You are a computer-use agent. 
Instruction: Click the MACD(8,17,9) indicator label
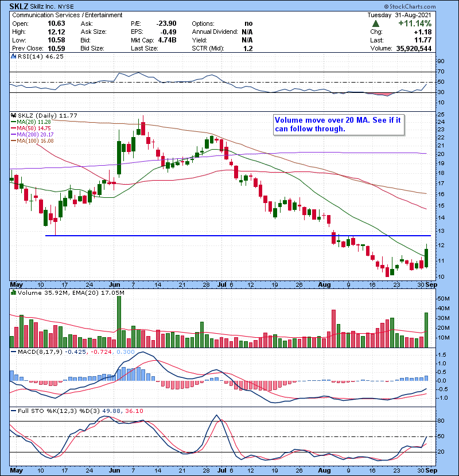(40, 352)
